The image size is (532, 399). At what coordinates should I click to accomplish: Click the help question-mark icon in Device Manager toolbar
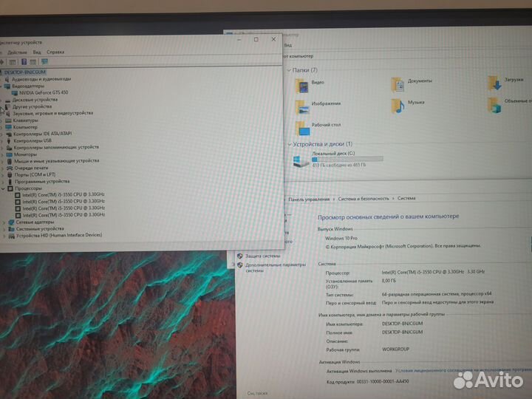24,62
